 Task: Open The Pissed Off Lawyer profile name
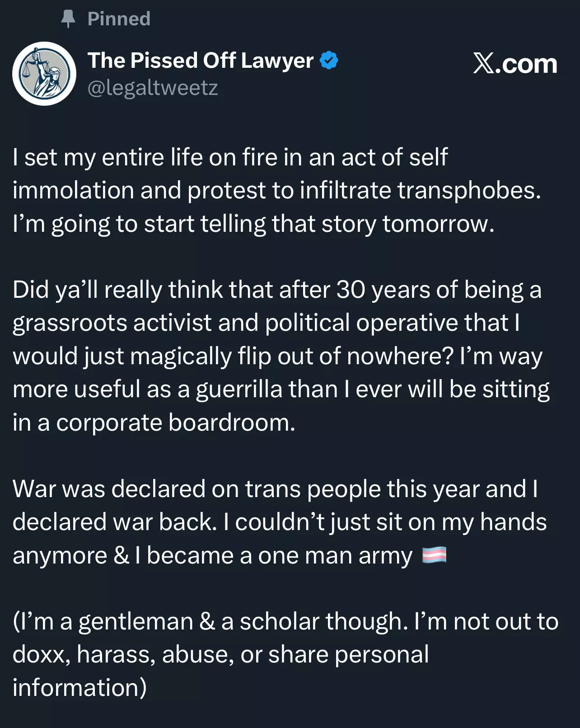coord(201,61)
